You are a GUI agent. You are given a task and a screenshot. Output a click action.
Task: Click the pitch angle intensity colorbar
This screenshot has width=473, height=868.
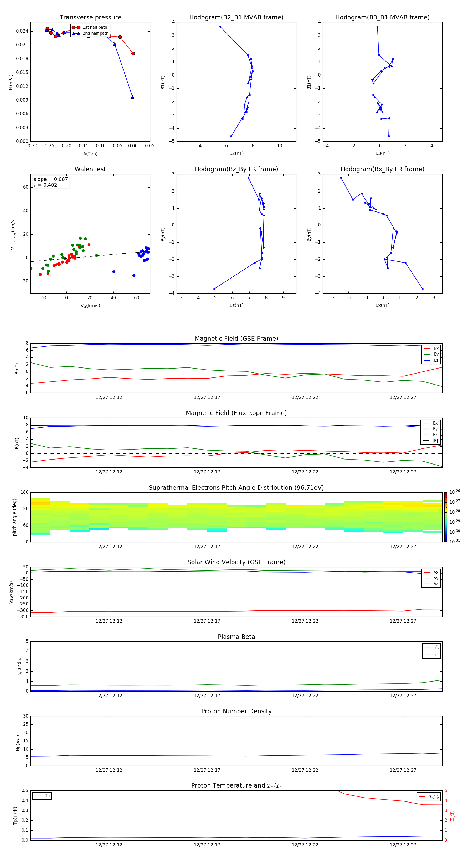tap(446, 517)
